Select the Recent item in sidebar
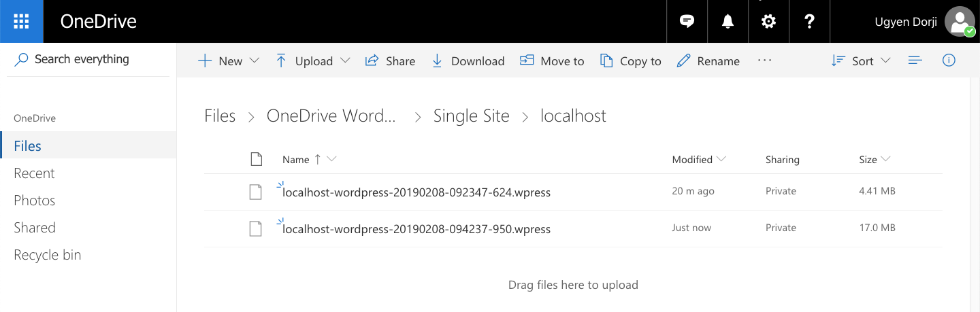This screenshot has height=312, width=980. tap(34, 173)
